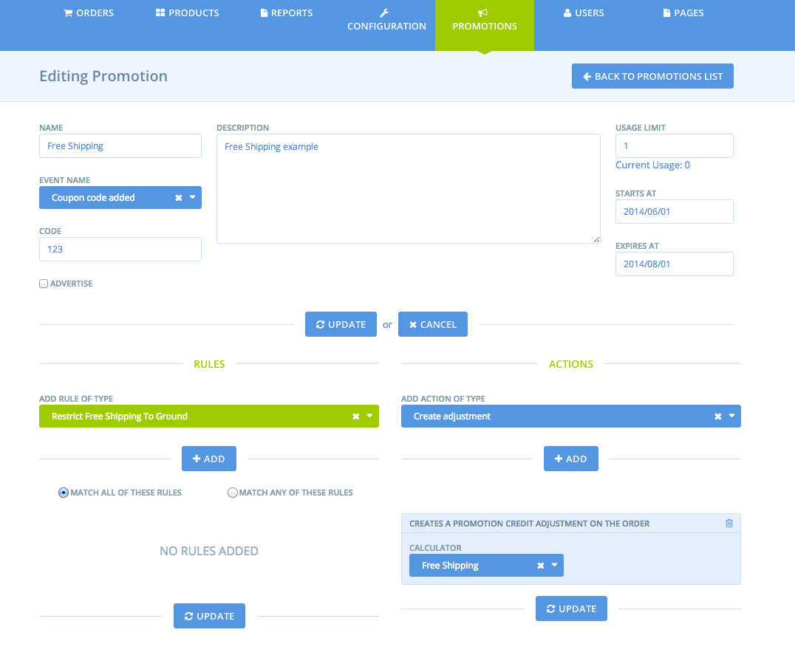
Task: Expand the Add Rule of Type dropdown
Action: tap(369, 416)
